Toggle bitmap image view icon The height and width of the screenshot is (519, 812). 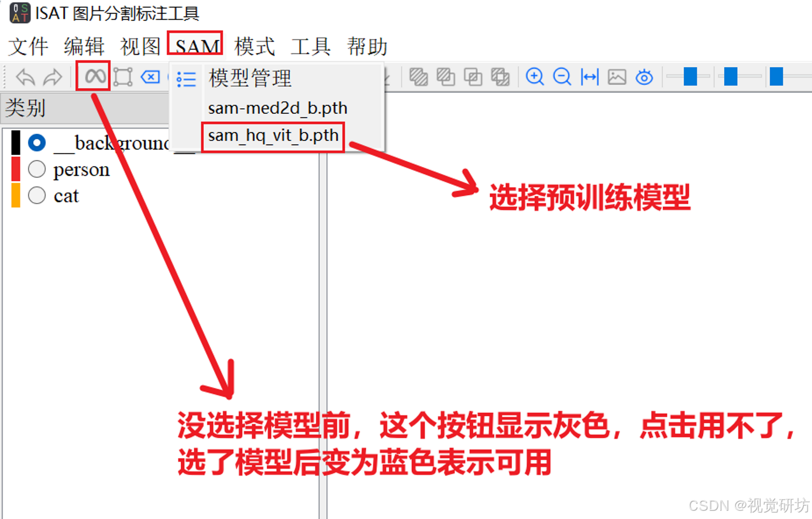[617, 77]
